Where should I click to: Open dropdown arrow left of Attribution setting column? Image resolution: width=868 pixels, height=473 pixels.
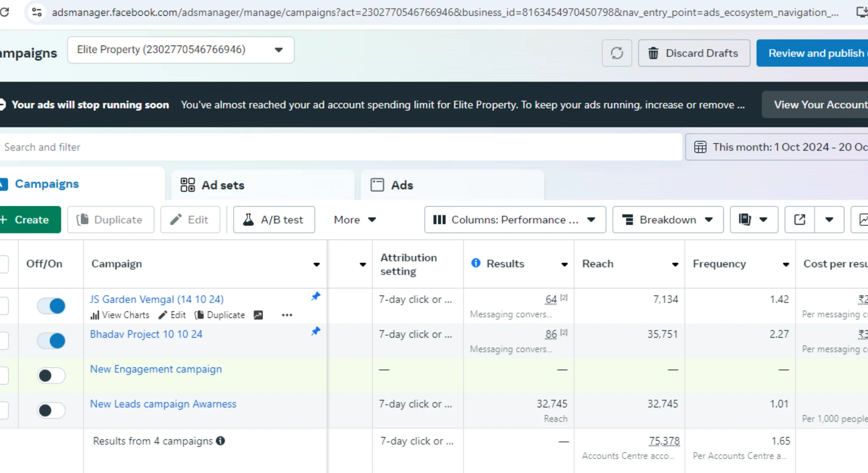(x=363, y=264)
